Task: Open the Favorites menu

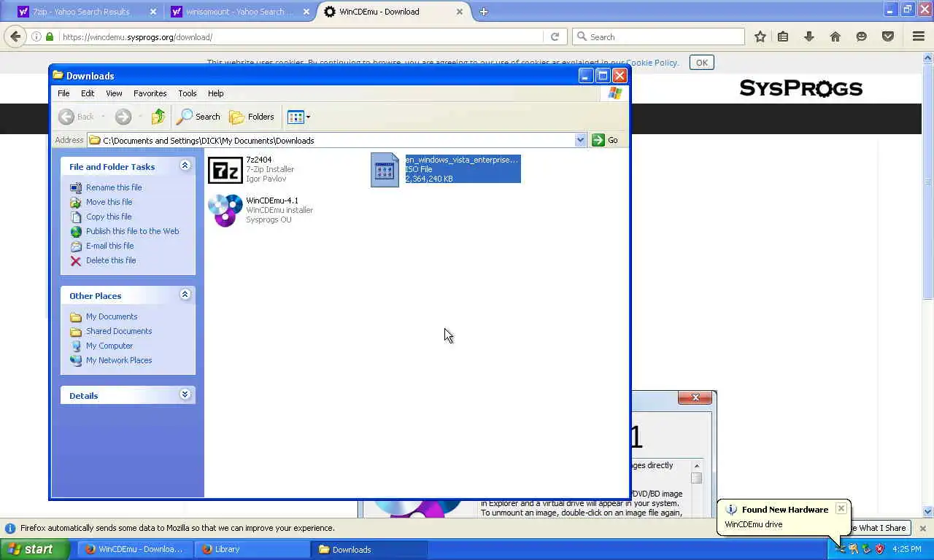Action: (150, 93)
